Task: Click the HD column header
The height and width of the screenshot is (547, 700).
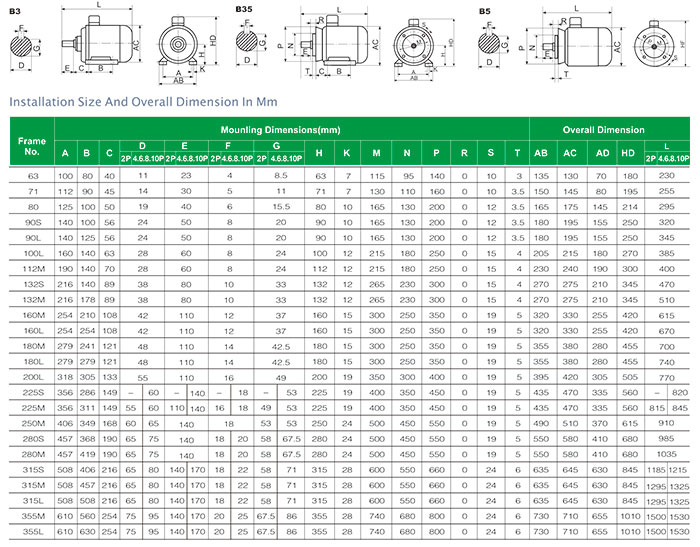Action: coord(630,153)
